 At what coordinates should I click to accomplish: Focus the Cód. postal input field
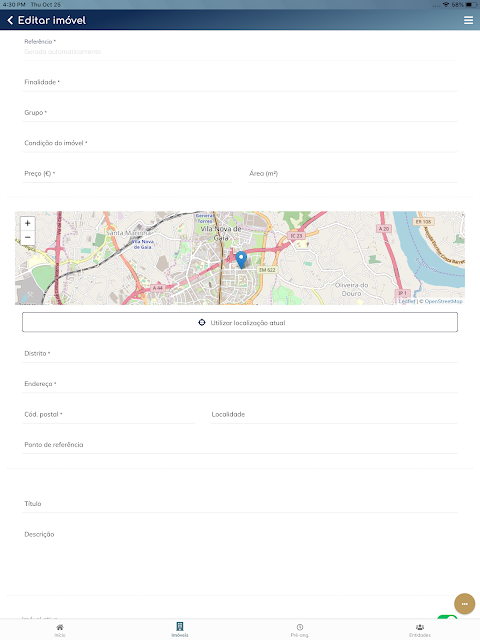109,414
